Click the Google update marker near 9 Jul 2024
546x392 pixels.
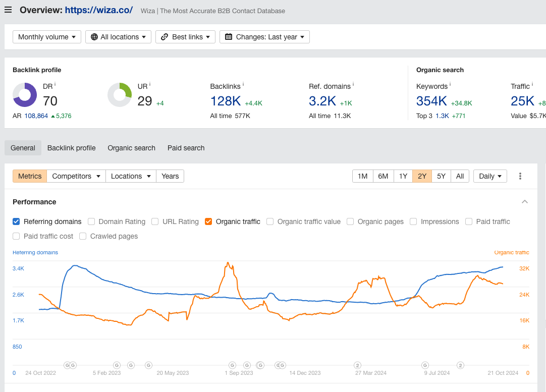pyautogui.click(x=425, y=365)
